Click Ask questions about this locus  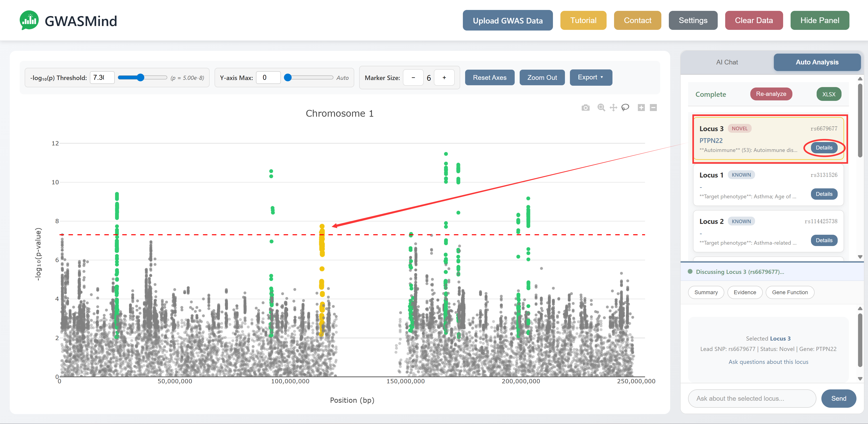(768, 362)
